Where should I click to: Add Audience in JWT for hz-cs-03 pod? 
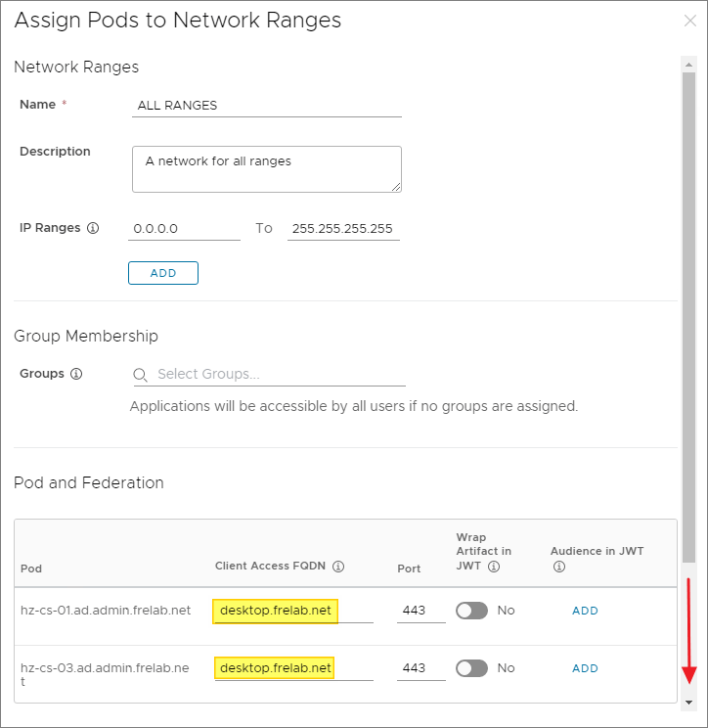(x=585, y=668)
